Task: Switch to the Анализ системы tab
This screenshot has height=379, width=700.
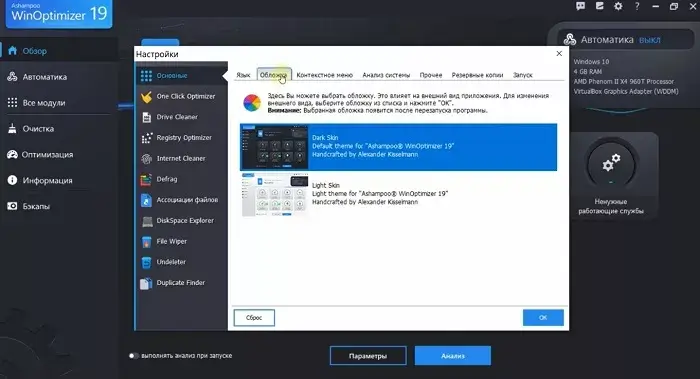Action: (386, 75)
